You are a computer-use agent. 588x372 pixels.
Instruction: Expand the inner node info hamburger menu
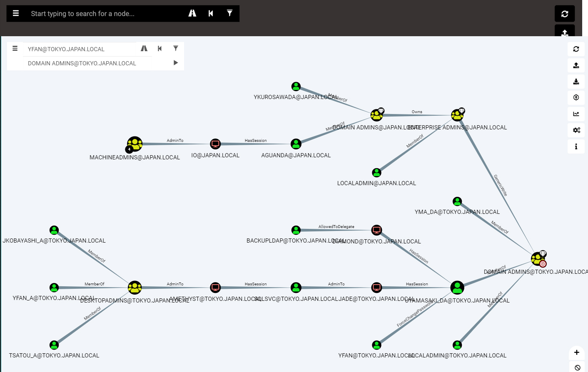tap(15, 49)
